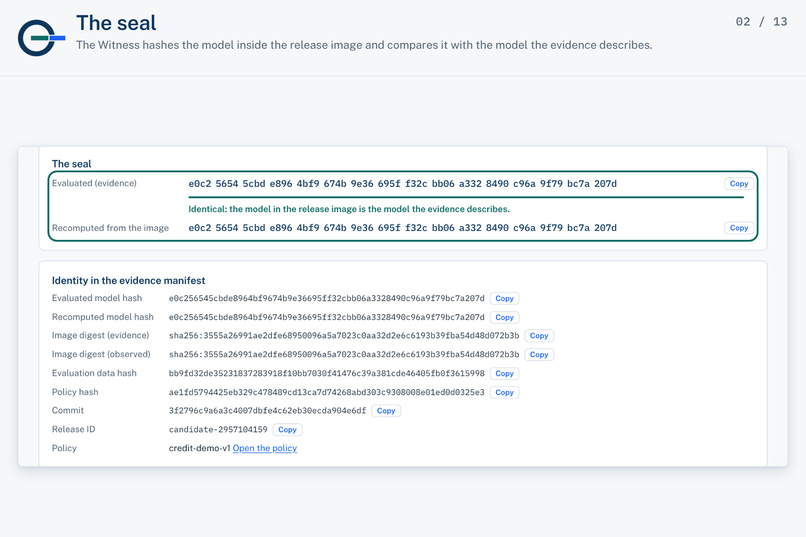Click the 'Image digest (evidence)' label
This screenshot has height=537, width=806.
[x=100, y=336]
